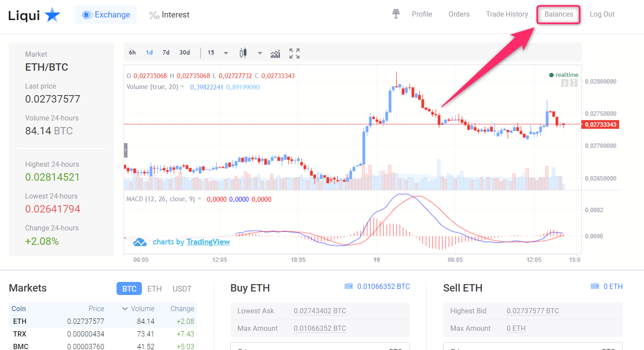Click the 84.14 BTC volume value

(49, 131)
